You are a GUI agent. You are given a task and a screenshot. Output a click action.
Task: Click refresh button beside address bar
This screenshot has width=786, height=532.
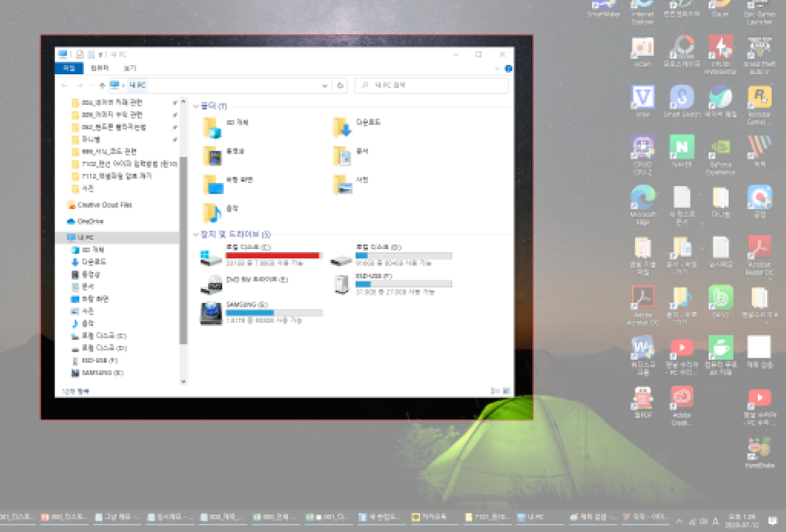[340, 86]
